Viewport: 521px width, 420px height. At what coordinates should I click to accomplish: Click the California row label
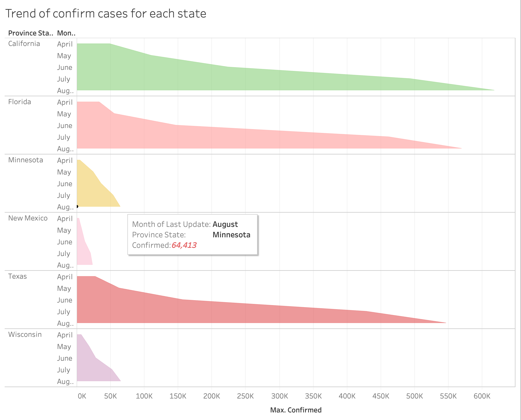(x=24, y=44)
